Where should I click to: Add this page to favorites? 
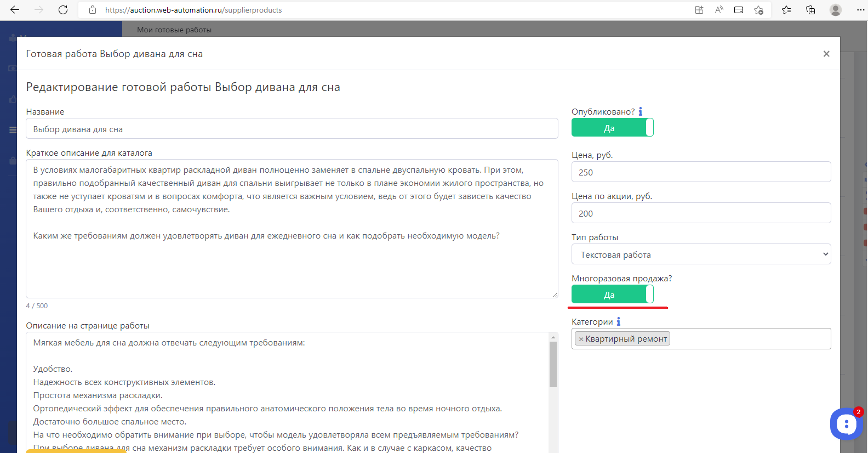click(758, 10)
